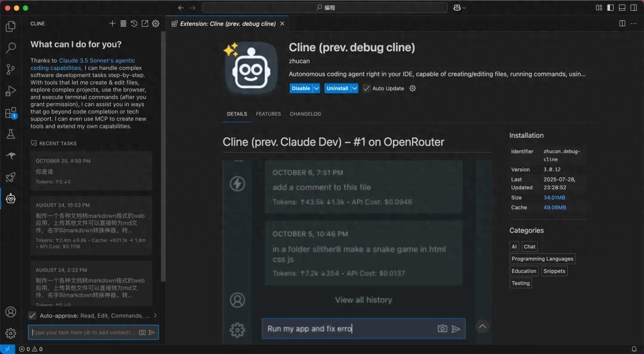This screenshot has height=354, width=644.
Task: Click the Uninstall button
Action: pos(337,88)
